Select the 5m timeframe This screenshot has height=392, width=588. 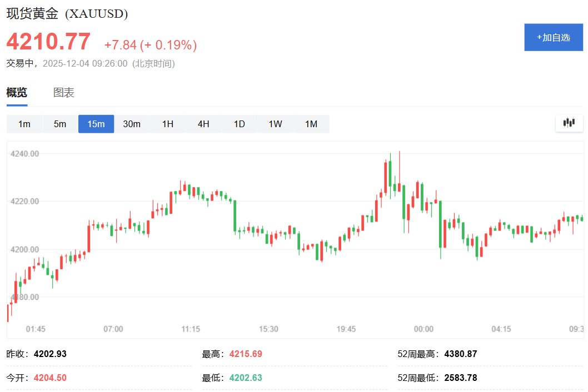(60, 124)
